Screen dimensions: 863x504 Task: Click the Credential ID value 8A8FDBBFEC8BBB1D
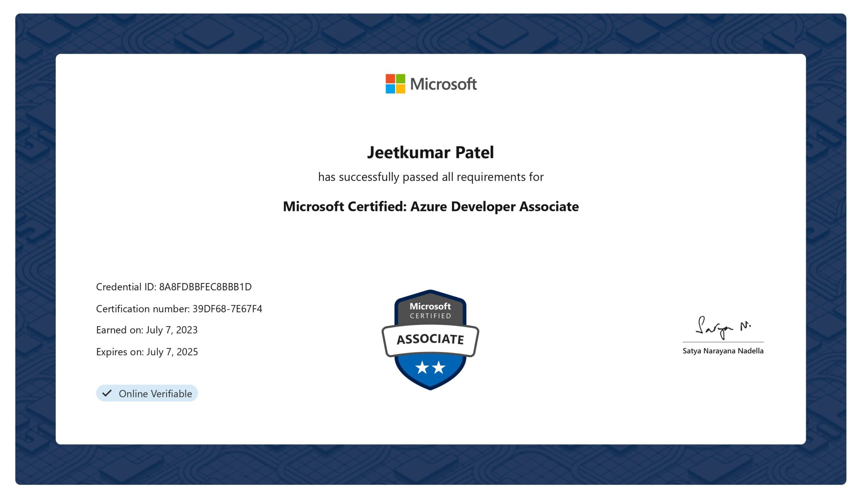(x=205, y=287)
